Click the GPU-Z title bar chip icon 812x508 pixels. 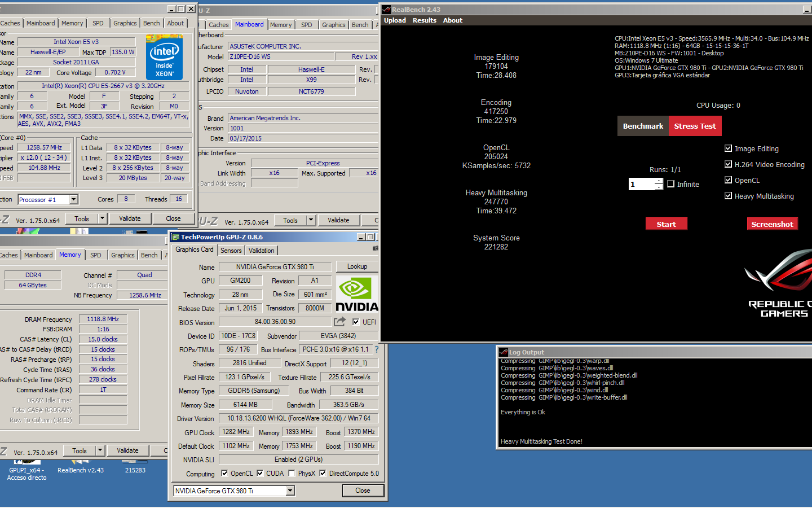pyautogui.click(x=175, y=237)
